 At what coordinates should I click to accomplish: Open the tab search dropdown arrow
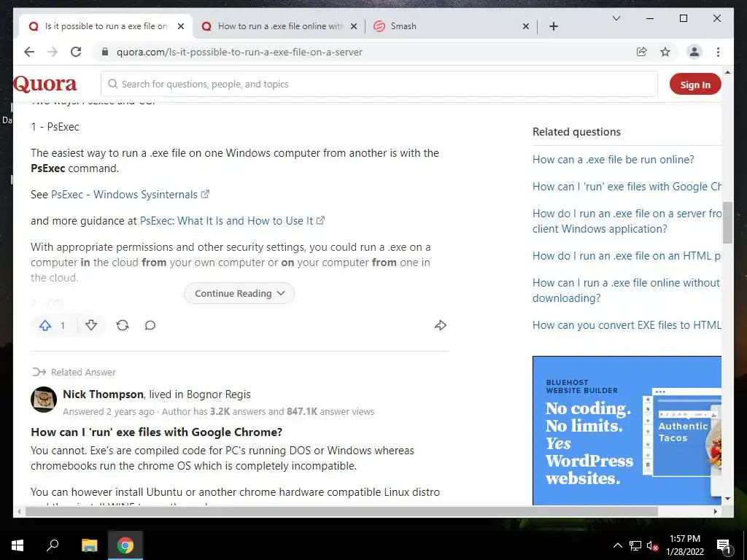coord(616,18)
